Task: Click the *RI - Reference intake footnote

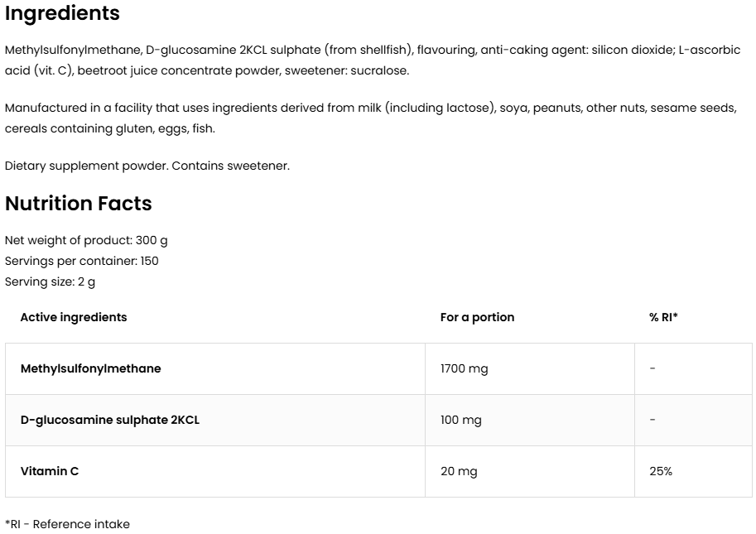Action: (x=67, y=524)
